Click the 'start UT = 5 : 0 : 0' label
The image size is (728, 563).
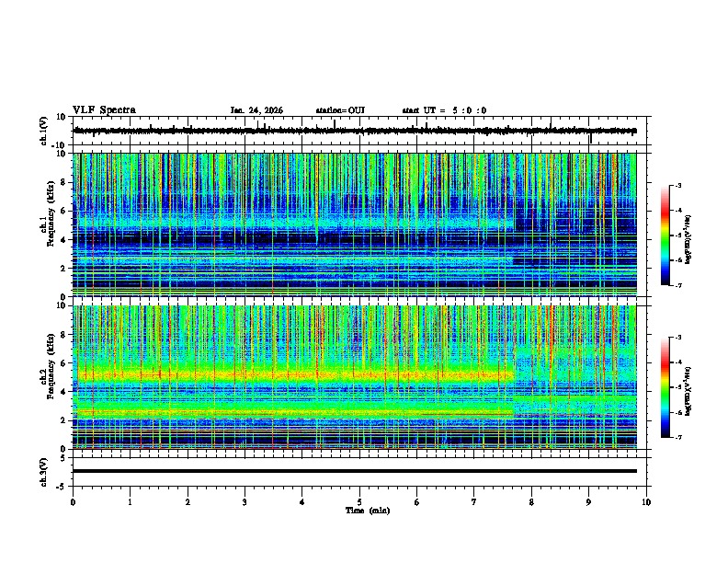click(x=444, y=110)
